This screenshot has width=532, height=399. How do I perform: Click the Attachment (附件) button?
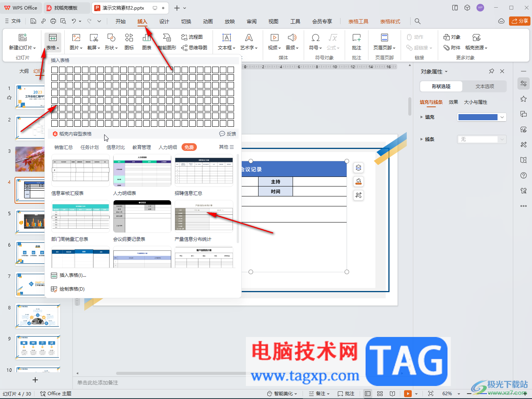[x=452, y=47]
